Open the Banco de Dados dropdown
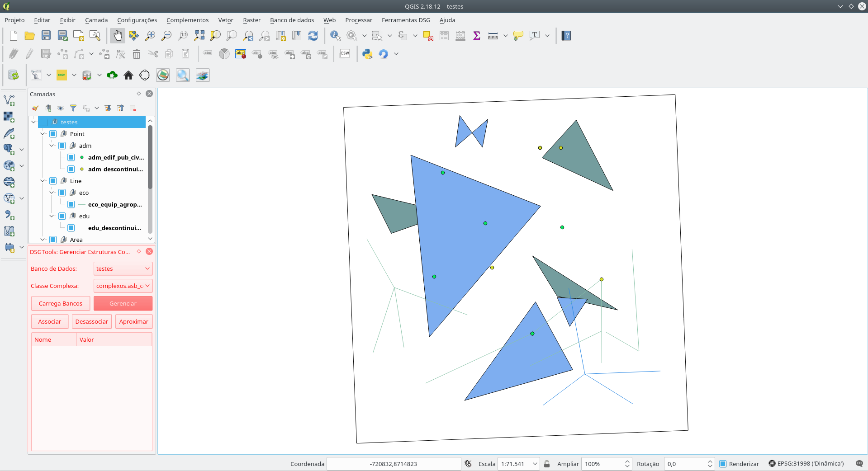The height and width of the screenshot is (471, 868). (x=123, y=268)
